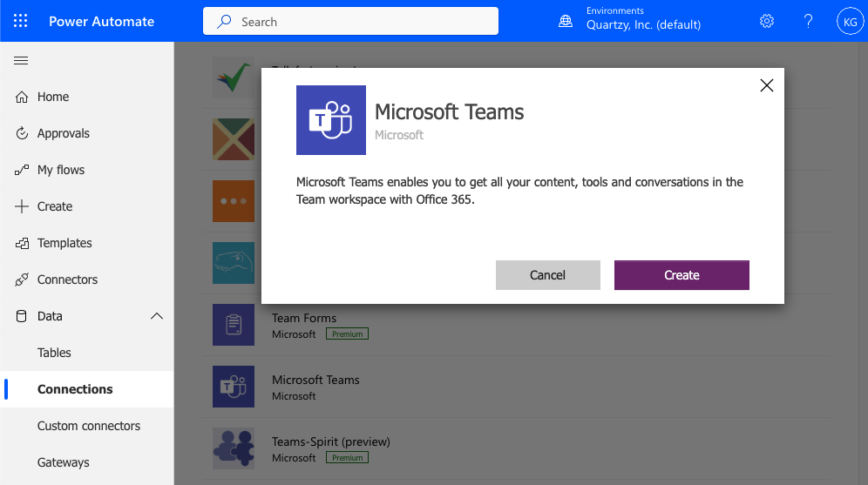Click the Create plus icon

coord(22,206)
